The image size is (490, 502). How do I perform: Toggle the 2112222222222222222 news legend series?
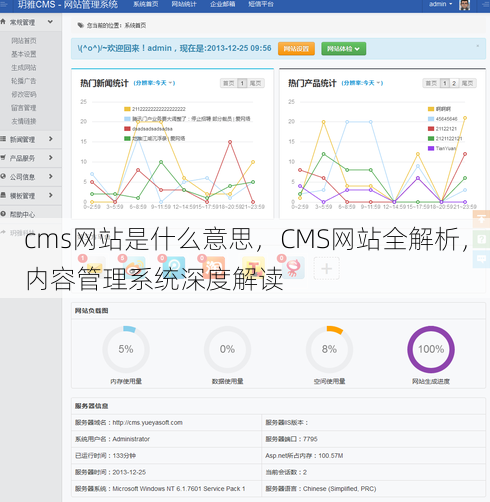click(x=155, y=109)
